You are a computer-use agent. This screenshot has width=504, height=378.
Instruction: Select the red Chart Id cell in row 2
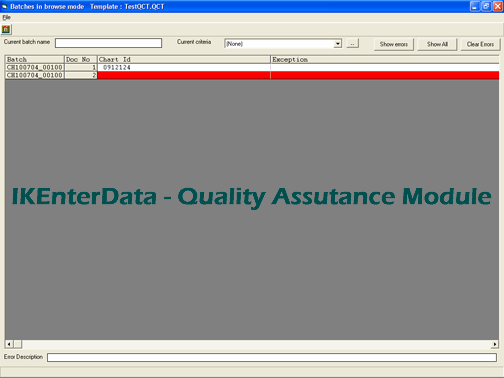click(184, 75)
